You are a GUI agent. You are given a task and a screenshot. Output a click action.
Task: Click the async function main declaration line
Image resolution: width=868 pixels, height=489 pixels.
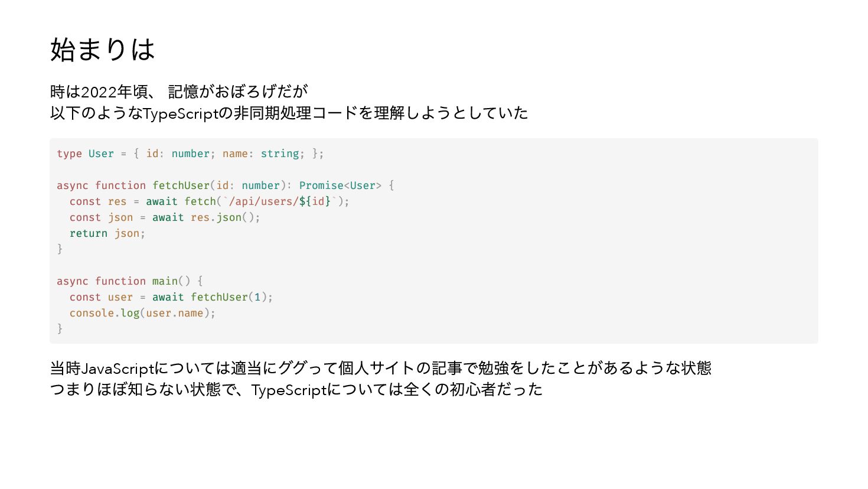(x=129, y=281)
